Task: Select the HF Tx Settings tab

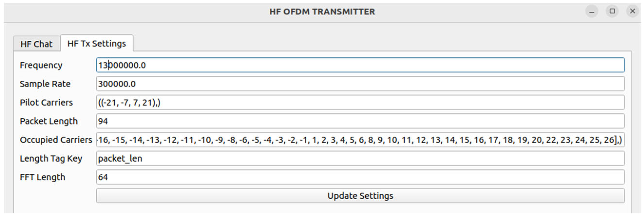Action: click(x=97, y=44)
